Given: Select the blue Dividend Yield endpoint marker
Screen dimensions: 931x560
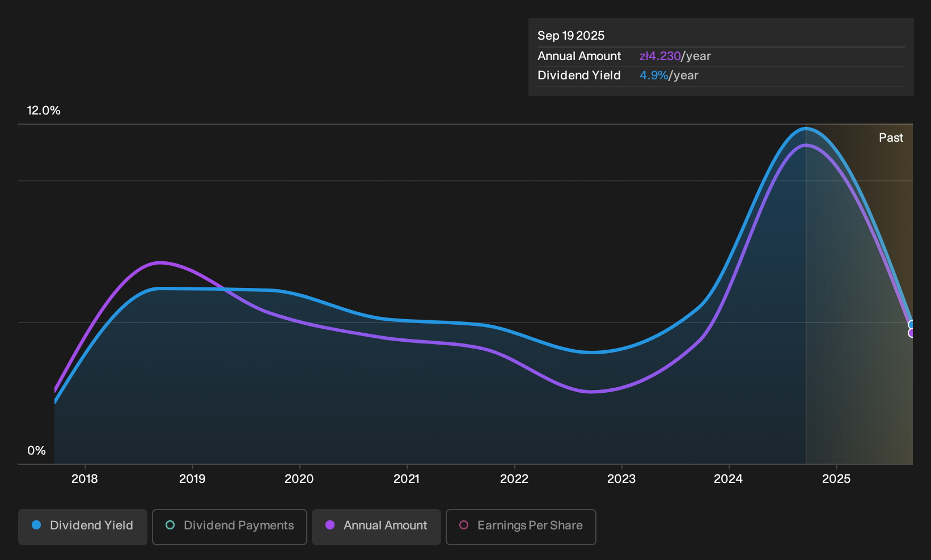Looking at the screenshot, I should [912, 325].
